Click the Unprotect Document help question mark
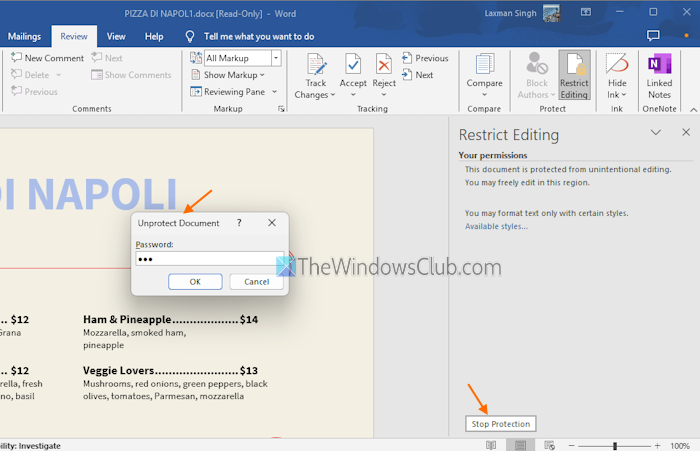This screenshot has height=451, width=700. tap(239, 223)
